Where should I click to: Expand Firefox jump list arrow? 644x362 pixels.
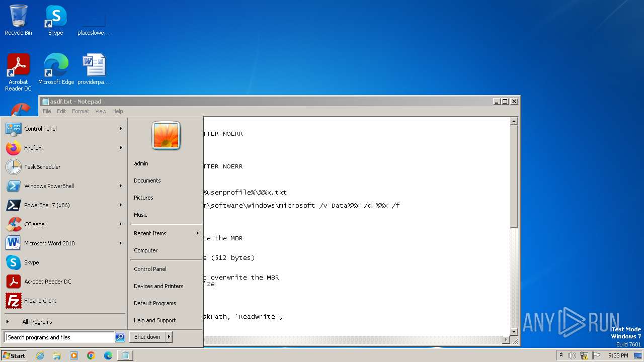(121, 148)
